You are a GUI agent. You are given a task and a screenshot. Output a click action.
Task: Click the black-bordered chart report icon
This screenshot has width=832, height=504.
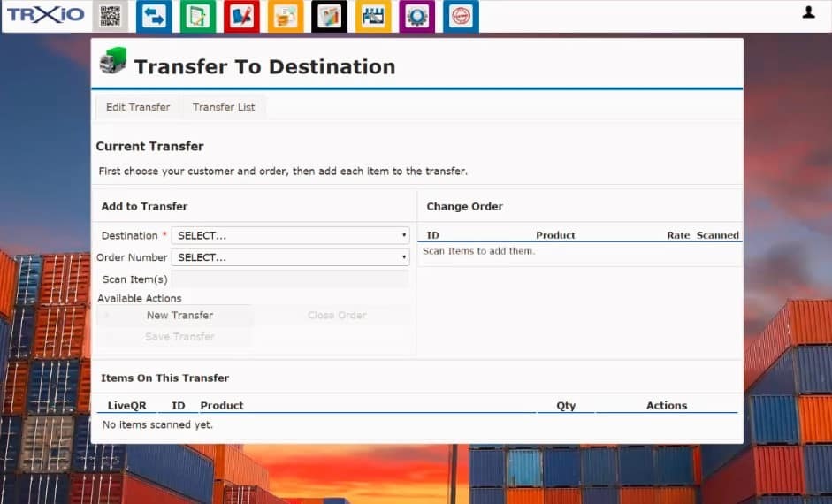329,16
